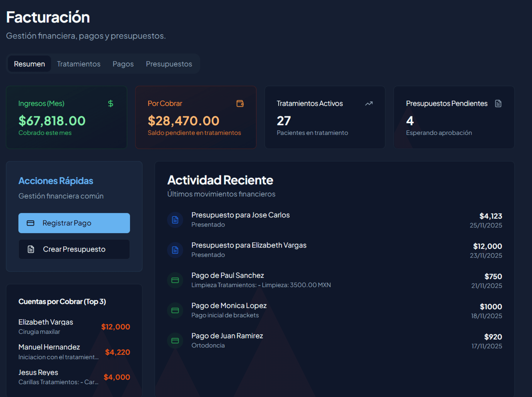This screenshot has width=532, height=397.
Task: Switch to the Tratamientos tab
Action: [x=79, y=64]
